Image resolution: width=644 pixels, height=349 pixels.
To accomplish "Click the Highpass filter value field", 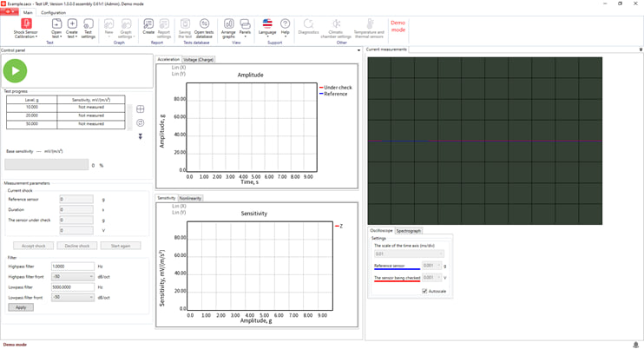I will (x=73, y=267).
